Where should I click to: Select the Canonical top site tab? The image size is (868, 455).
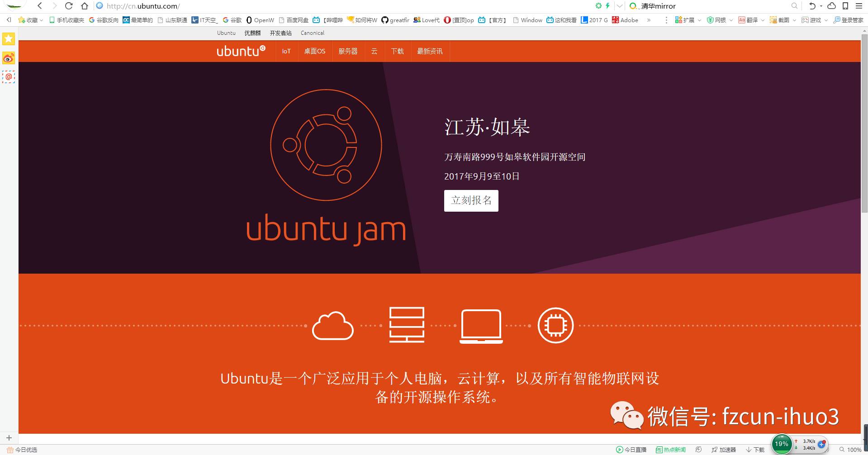[313, 33]
